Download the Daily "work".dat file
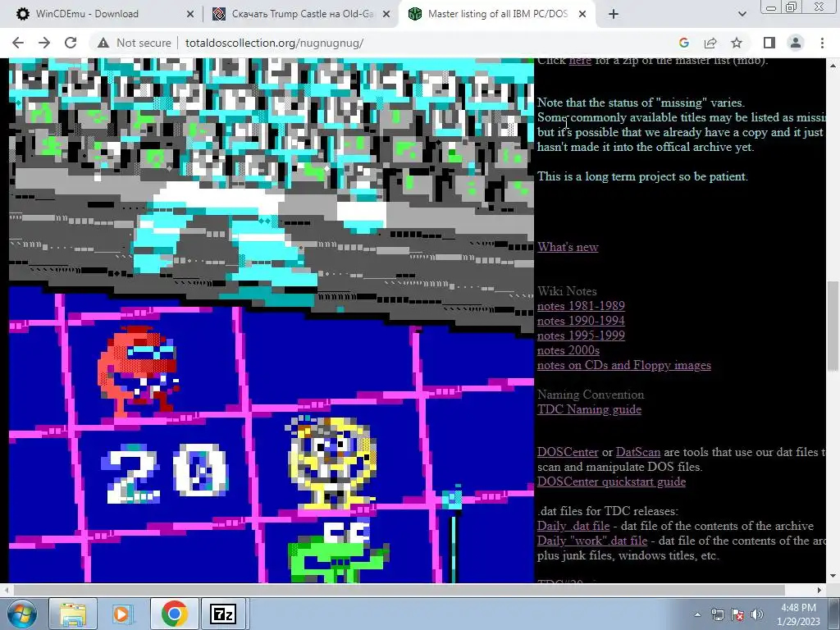This screenshot has width=840, height=630. 592,541
